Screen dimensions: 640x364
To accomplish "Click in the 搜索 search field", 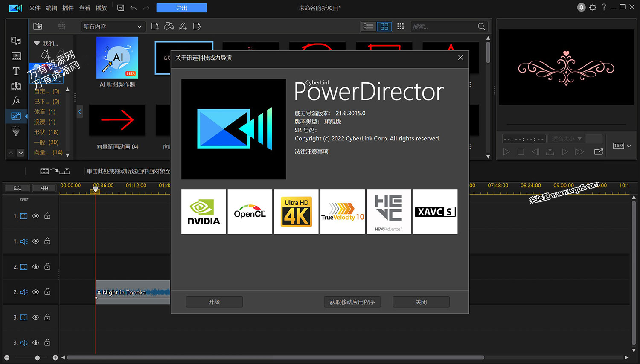I will (x=444, y=26).
